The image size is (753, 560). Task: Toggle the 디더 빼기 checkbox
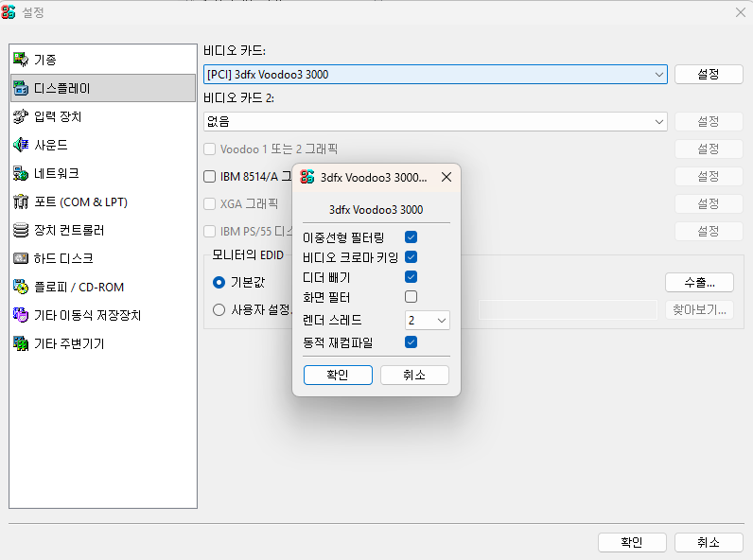pos(411,276)
